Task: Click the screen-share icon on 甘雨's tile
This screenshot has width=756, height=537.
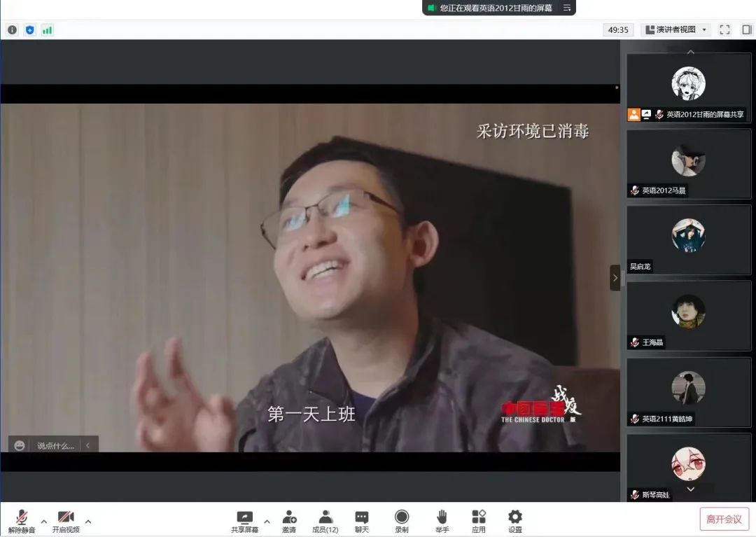Action: [646, 114]
